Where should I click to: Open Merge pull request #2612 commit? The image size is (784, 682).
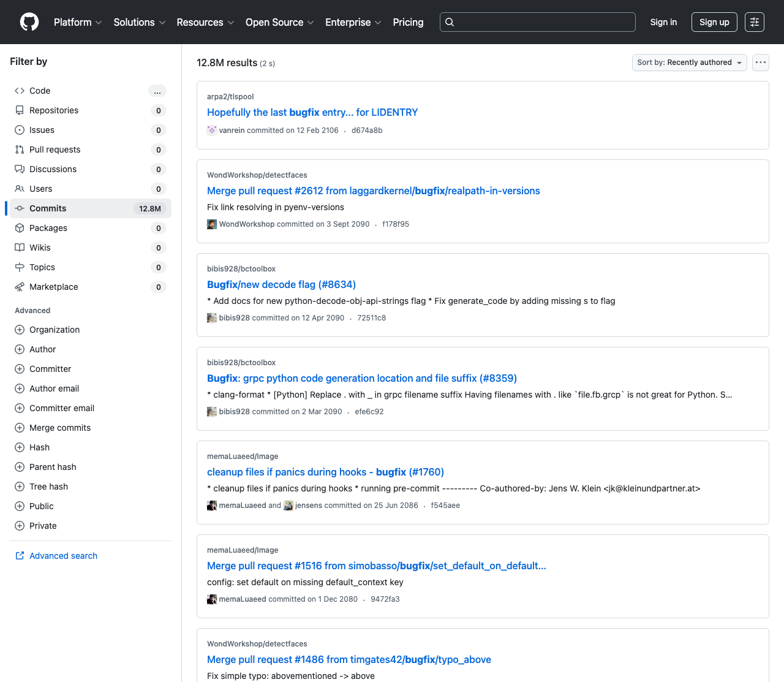pos(374,191)
